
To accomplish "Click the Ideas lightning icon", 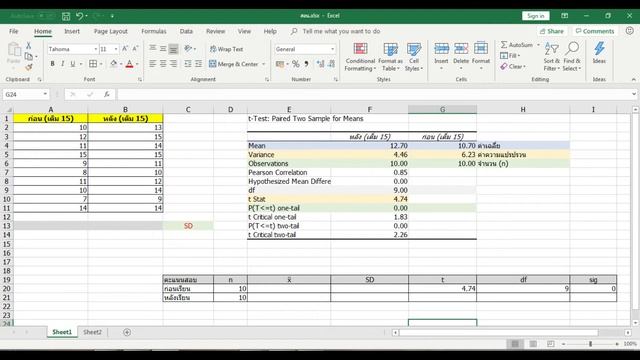I will 599,49.
